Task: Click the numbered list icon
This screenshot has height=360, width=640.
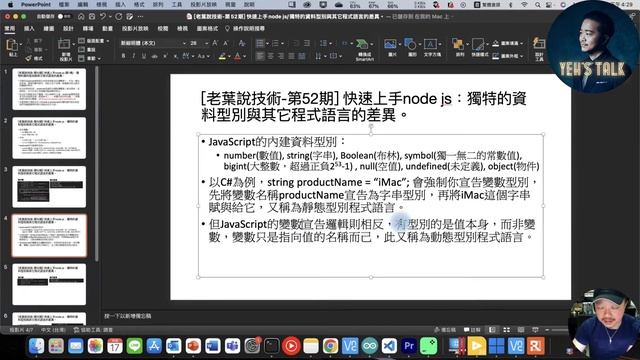Action: tap(276, 43)
